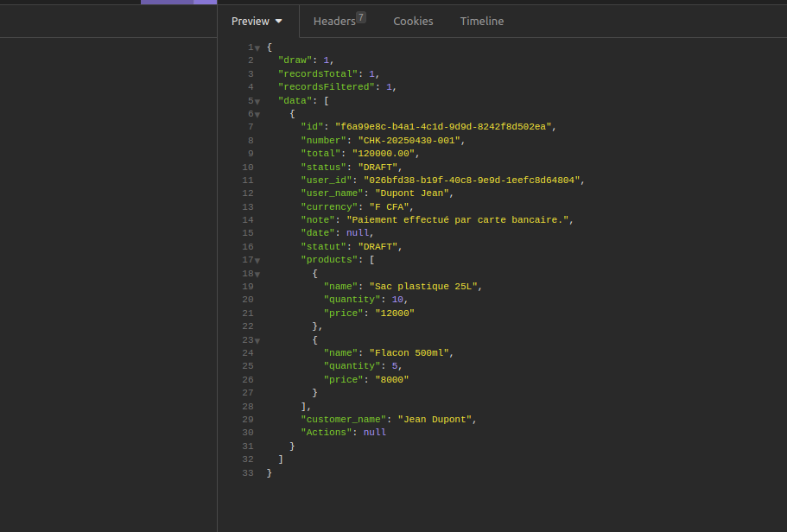Image resolution: width=787 pixels, height=532 pixels.
Task: Click the "customer_name" key on line 29
Action: coord(343,420)
